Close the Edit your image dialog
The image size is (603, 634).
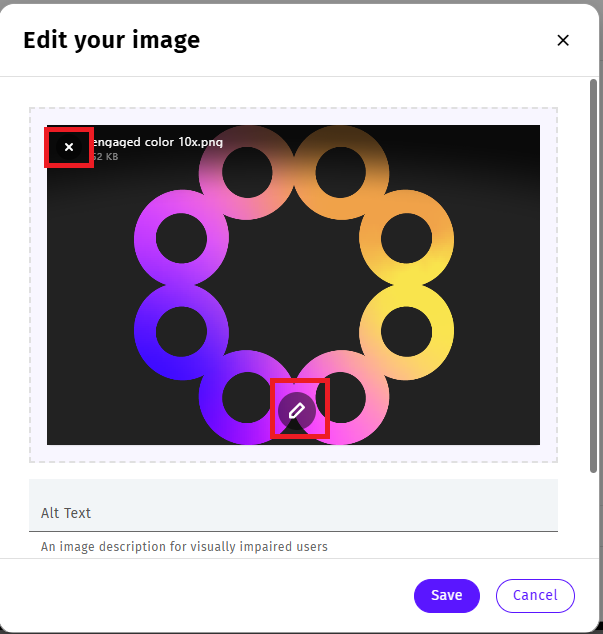pos(563,40)
